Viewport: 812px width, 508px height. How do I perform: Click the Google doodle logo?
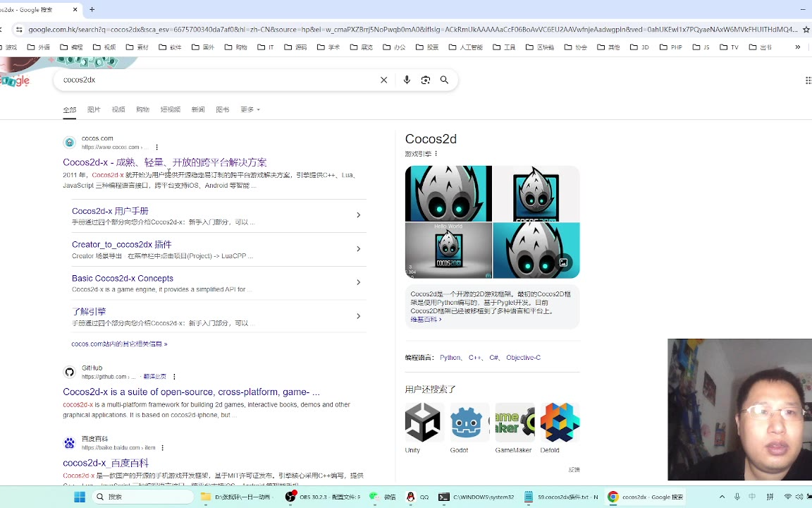15,80
